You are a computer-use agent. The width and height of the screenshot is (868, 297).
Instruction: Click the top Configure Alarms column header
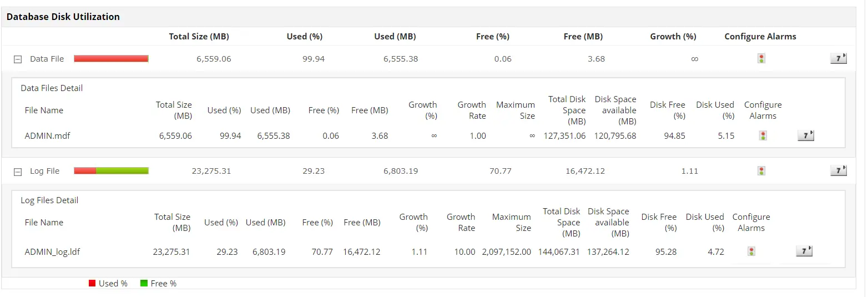click(760, 36)
